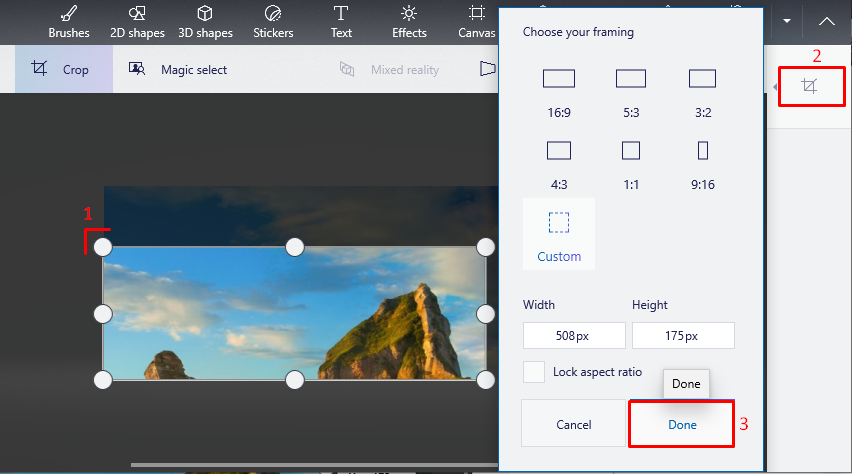The image size is (852, 474).
Task: Open the Effects panel
Action: 409,22
